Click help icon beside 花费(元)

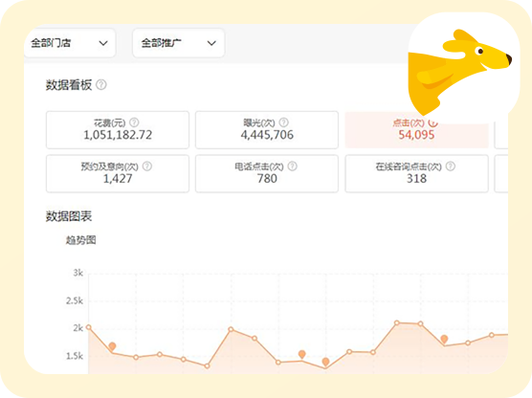134,122
